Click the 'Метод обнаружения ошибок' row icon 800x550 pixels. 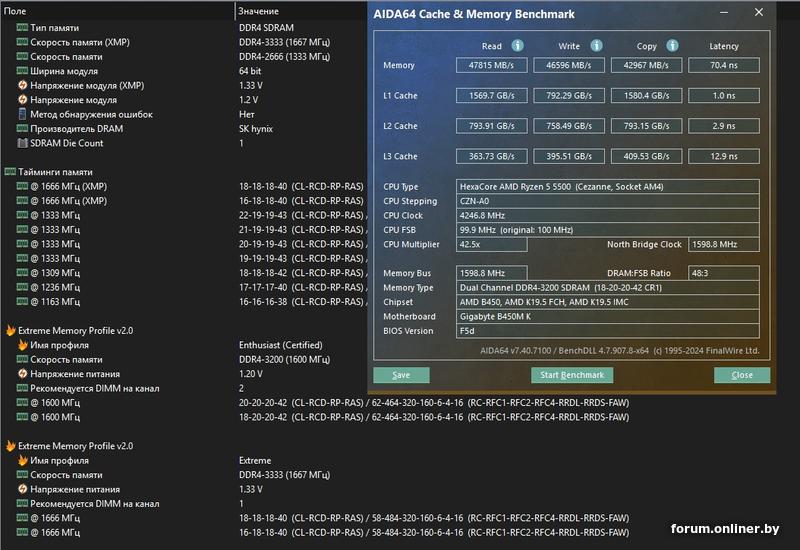22,114
